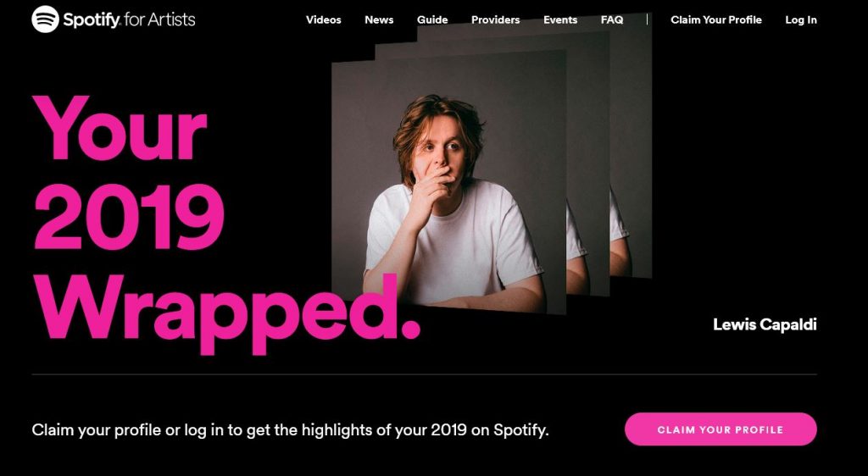Screen dimensions: 868x476
Task: Click the 'for Artists' wordmark text
Action: (x=159, y=19)
